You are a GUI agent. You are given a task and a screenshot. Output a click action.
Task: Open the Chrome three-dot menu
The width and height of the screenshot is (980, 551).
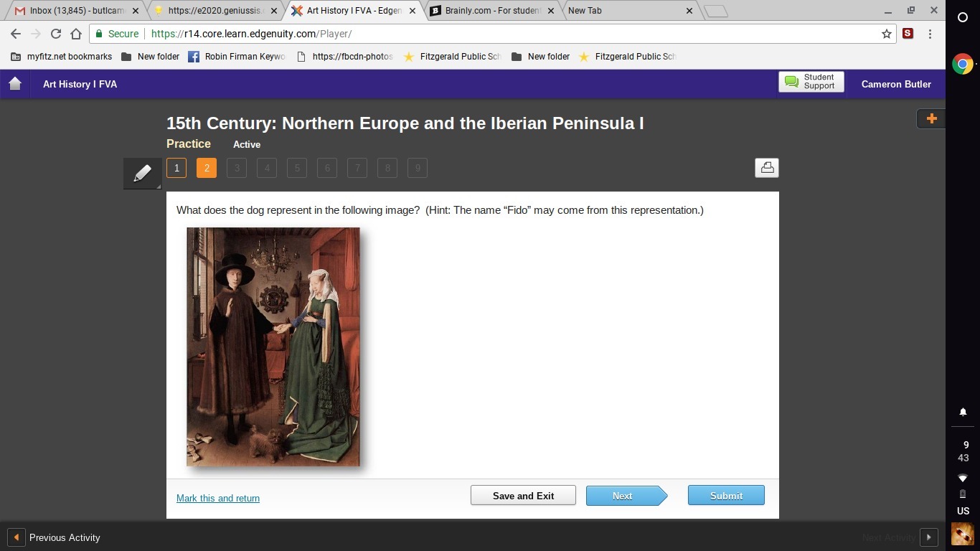(x=930, y=34)
